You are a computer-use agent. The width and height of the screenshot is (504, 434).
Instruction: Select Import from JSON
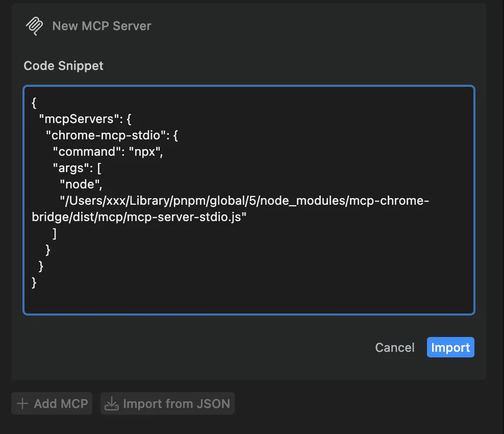[x=167, y=403]
